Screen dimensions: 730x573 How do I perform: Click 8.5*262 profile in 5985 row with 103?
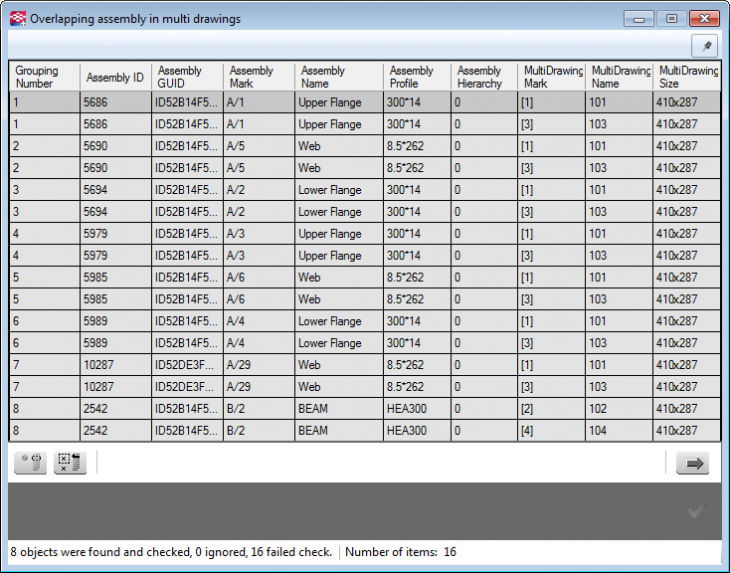pyautogui.click(x=417, y=299)
